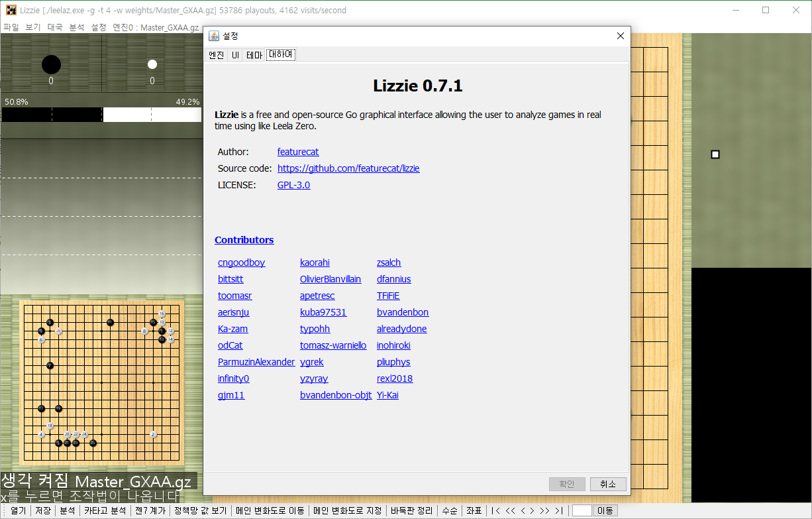Step back one move with < button
Screen dimensions: 812x519
pos(523,510)
